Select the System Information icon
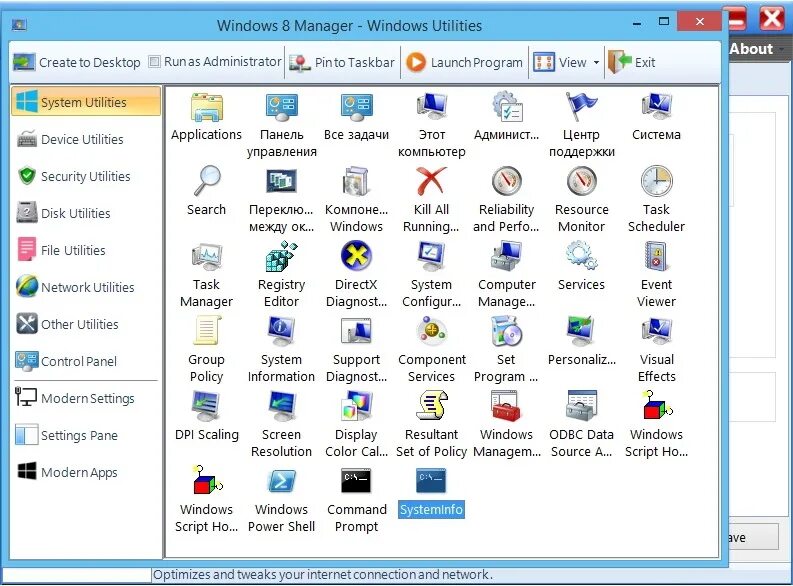Screen dimensions: 793x586 click(x=281, y=331)
